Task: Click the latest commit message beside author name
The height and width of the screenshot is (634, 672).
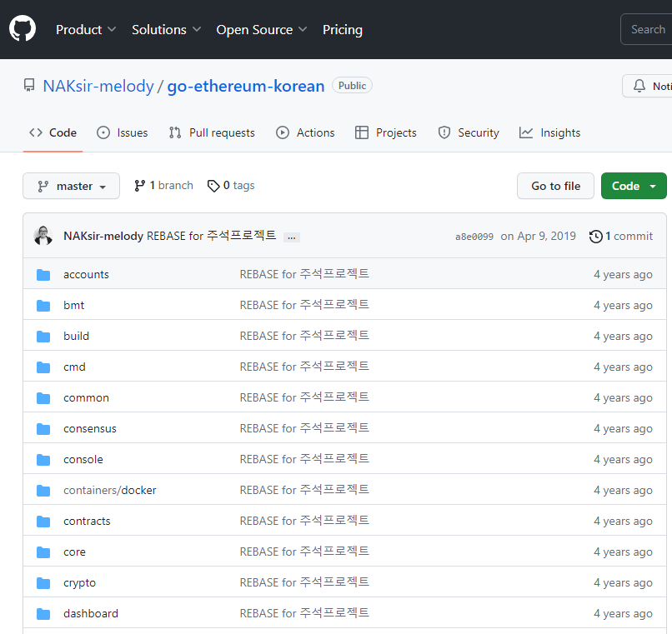Action: pos(212,236)
